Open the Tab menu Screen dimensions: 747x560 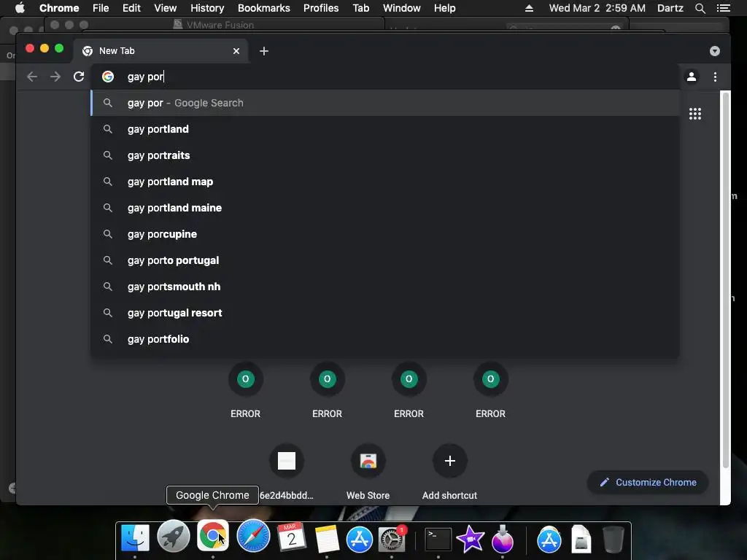pos(360,8)
